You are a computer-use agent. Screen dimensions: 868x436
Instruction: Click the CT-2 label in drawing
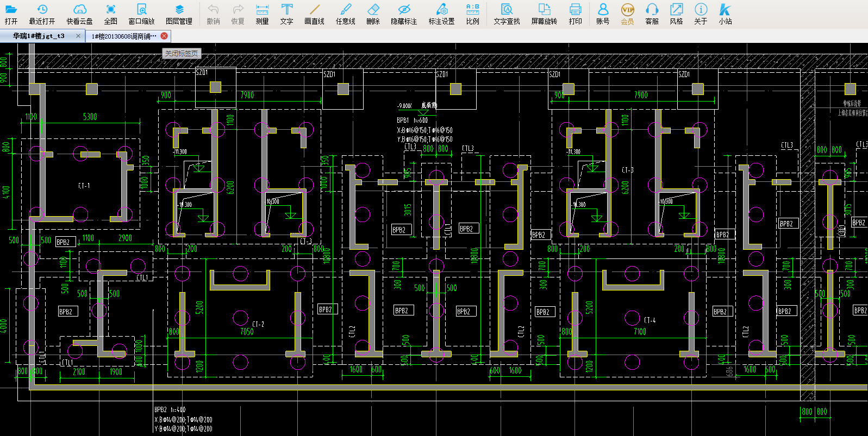(x=258, y=324)
